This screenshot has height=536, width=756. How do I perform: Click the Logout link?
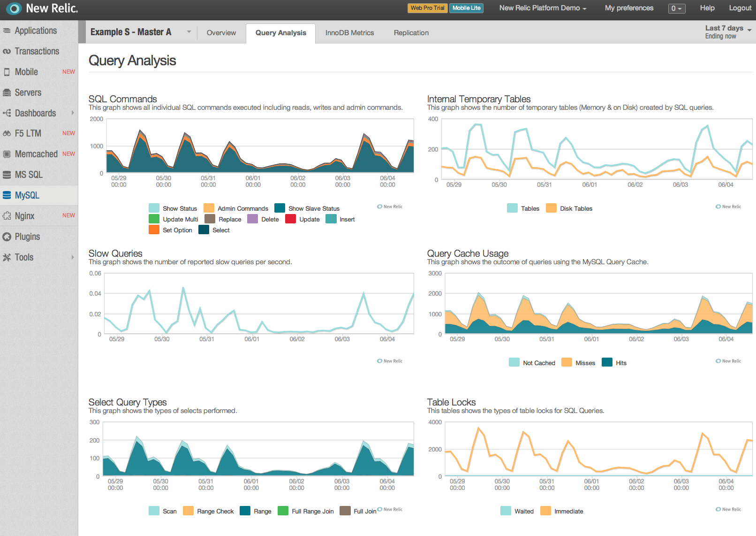(x=740, y=8)
